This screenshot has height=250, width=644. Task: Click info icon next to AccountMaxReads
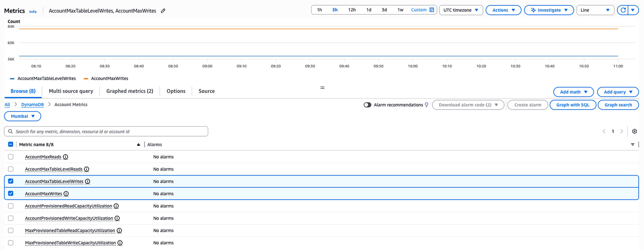[x=65, y=157]
